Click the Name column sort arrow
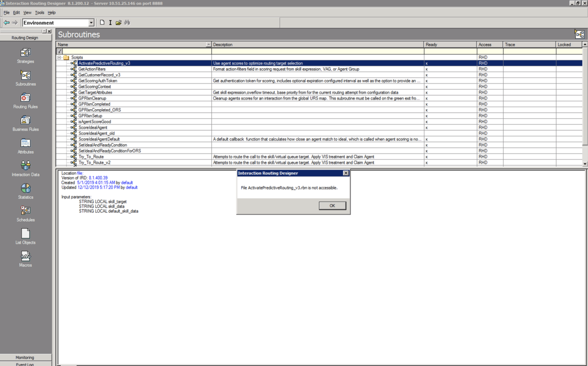Viewport: 588px width, 366px height. [x=209, y=45]
